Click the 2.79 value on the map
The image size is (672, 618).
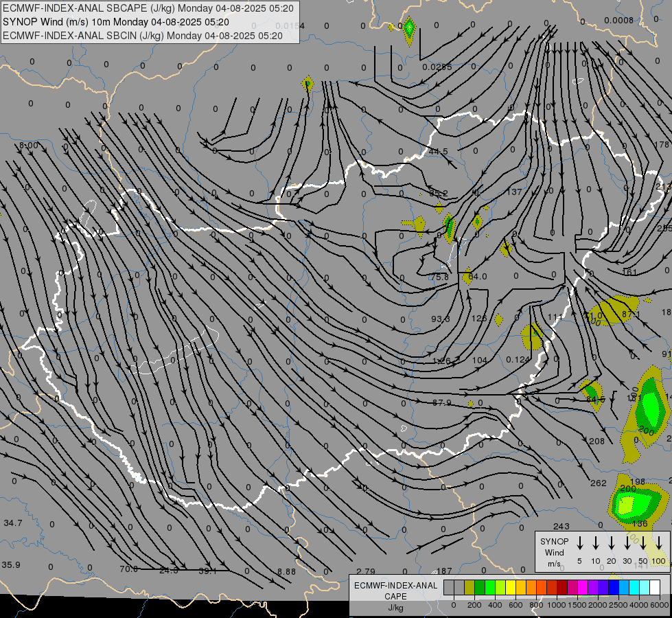coord(366,571)
